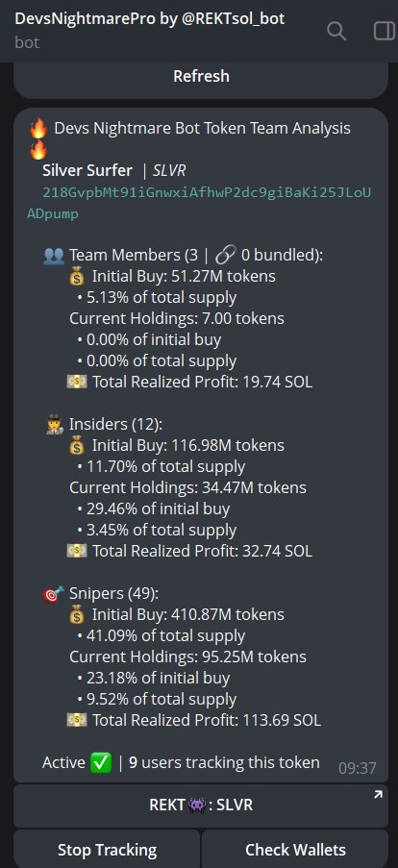Screen dimensions: 398x868
Task: Click the Silver Surfer token name
Action: coord(87,170)
